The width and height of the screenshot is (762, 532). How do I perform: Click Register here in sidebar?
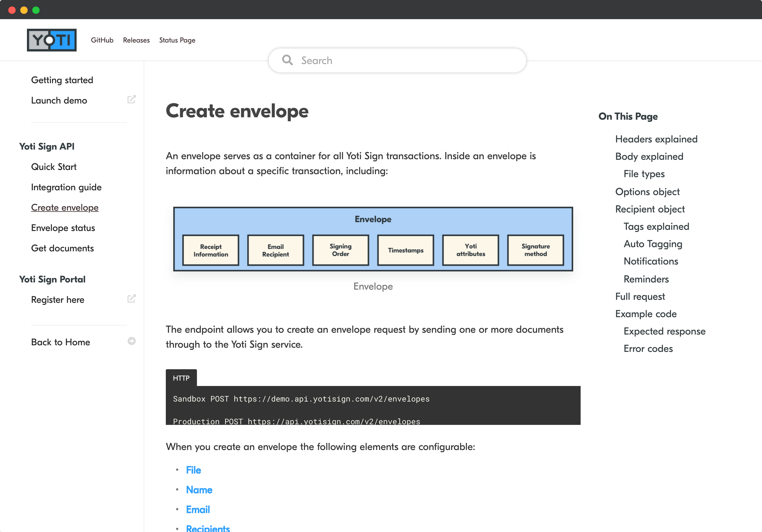coord(58,300)
